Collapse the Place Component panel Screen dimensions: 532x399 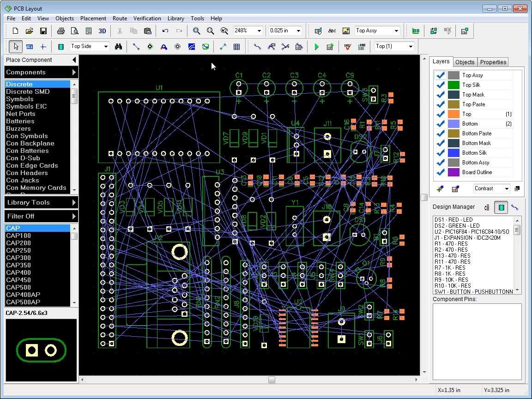pos(74,60)
